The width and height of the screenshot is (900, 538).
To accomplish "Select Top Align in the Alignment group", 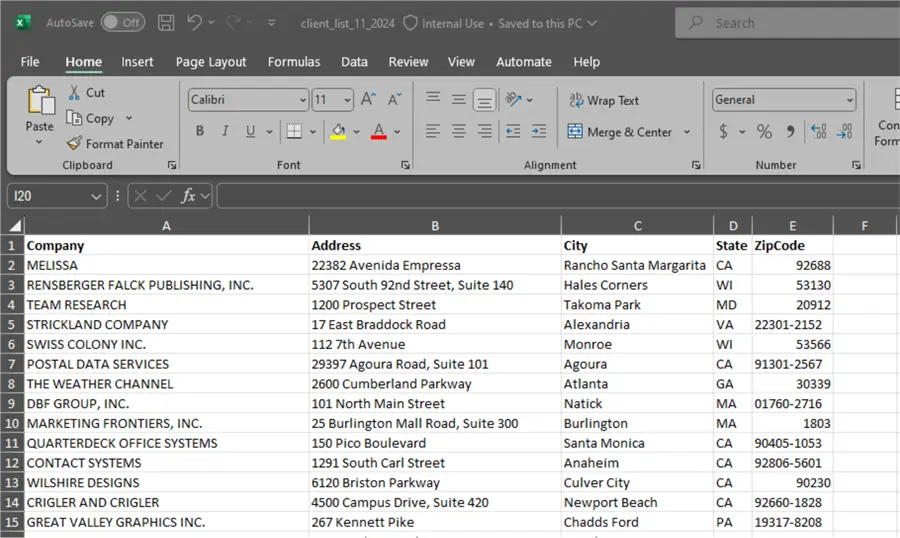I will [433, 99].
